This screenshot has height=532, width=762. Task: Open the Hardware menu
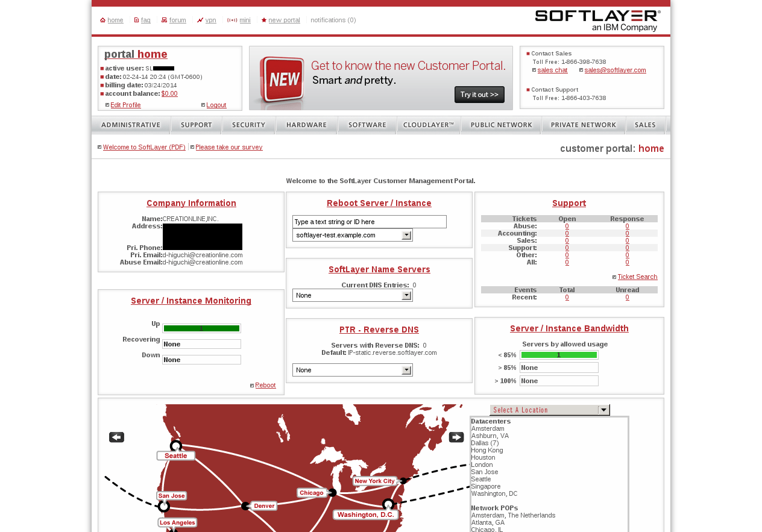coord(306,125)
